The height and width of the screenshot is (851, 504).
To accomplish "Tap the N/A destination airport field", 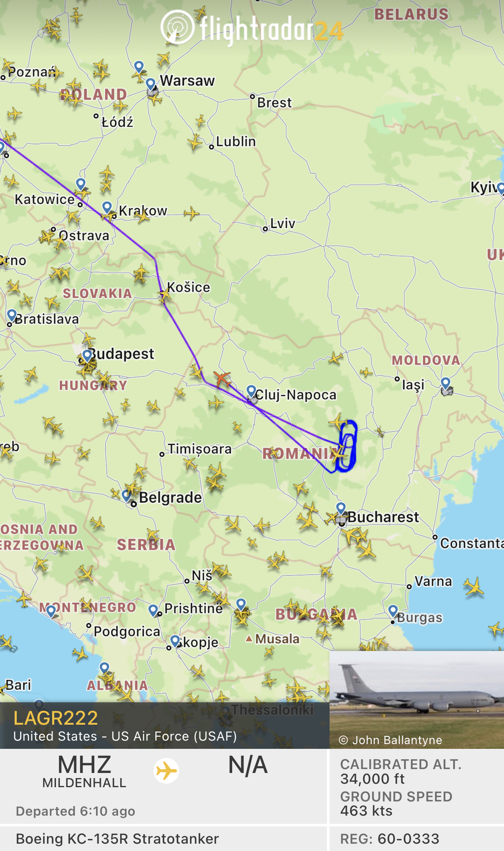I will pyautogui.click(x=248, y=765).
